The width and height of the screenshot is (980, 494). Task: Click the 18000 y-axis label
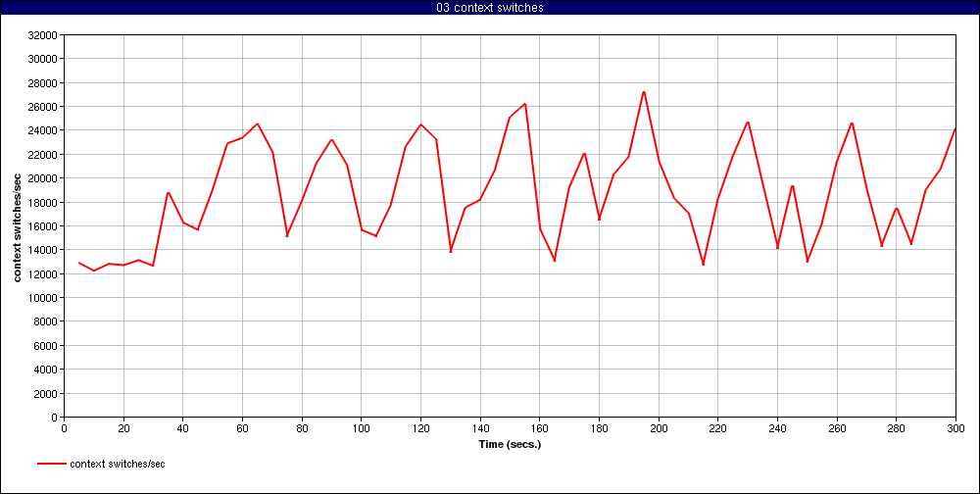pos(44,202)
